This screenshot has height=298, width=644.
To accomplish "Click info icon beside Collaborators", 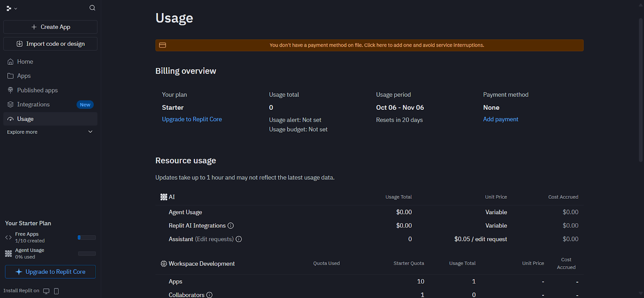I will click(x=209, y=295).
